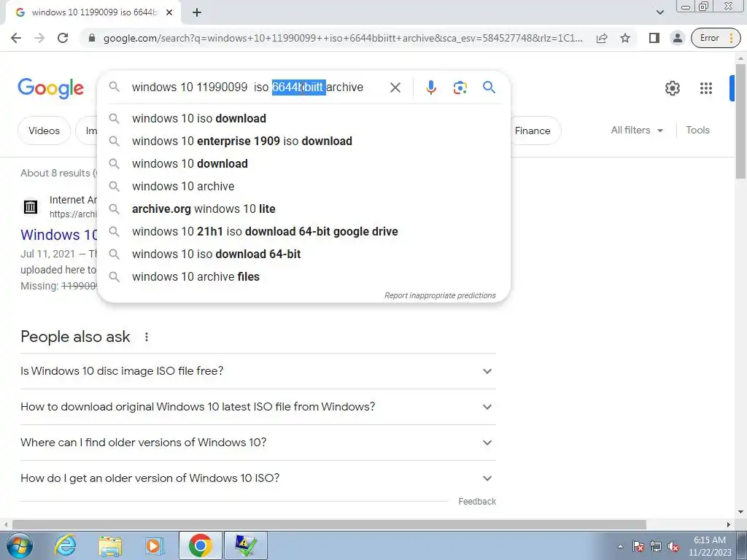
Task: Open the warning checkmark app in taskbar
Action: [x=247, y=545]
